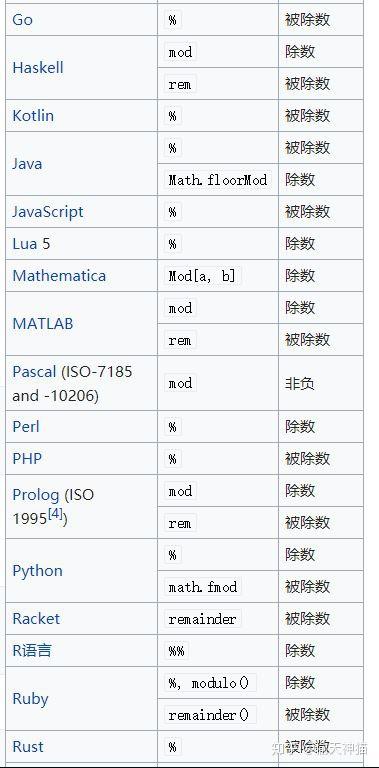Open the Java language link
The height and width of the screenshot is (768, 379).
coord(27,164)
